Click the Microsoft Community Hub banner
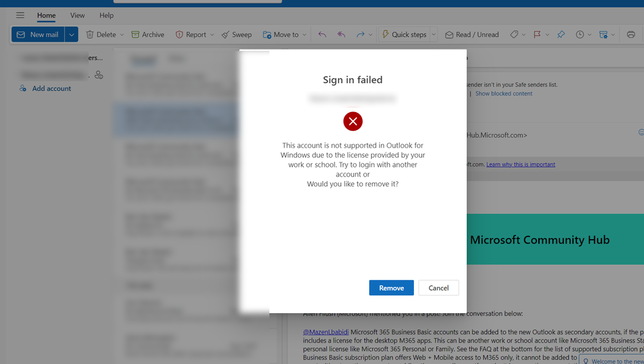Image resolution: width=644 pixels, height=364 pixels. pyautogui.click(x=555, y=240)
